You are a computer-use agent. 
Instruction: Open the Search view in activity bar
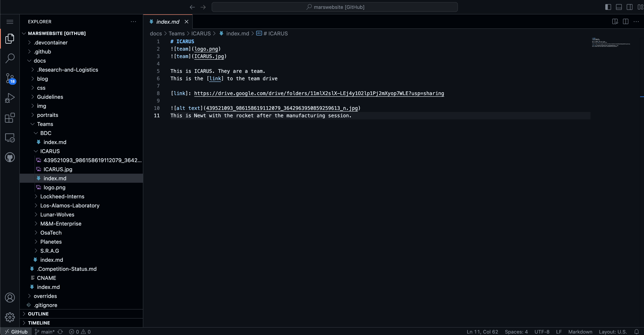10,58
